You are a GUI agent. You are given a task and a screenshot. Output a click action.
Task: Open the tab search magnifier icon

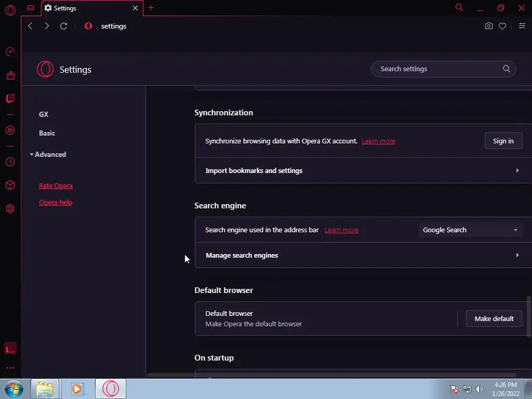[x=459, y=7]
